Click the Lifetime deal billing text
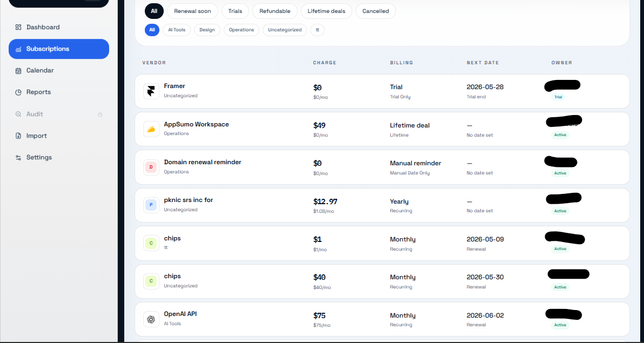This screenshot has height=343, width=644. [410, 125]
